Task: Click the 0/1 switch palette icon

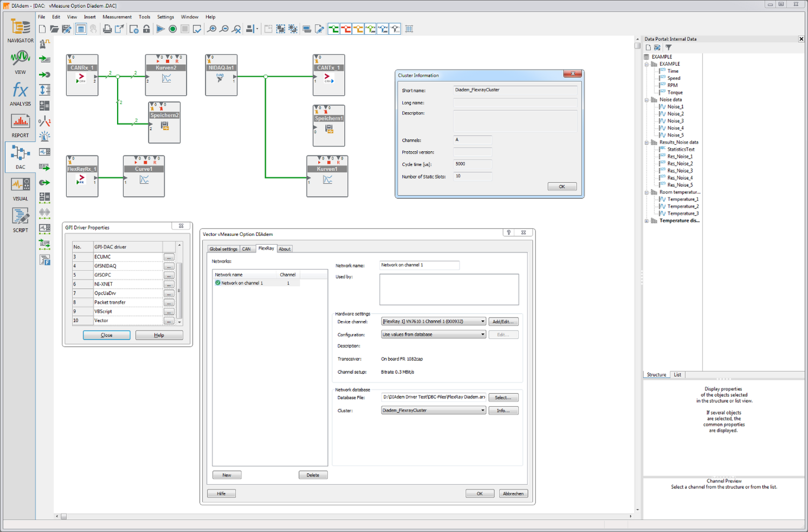Action: (44, 121)
